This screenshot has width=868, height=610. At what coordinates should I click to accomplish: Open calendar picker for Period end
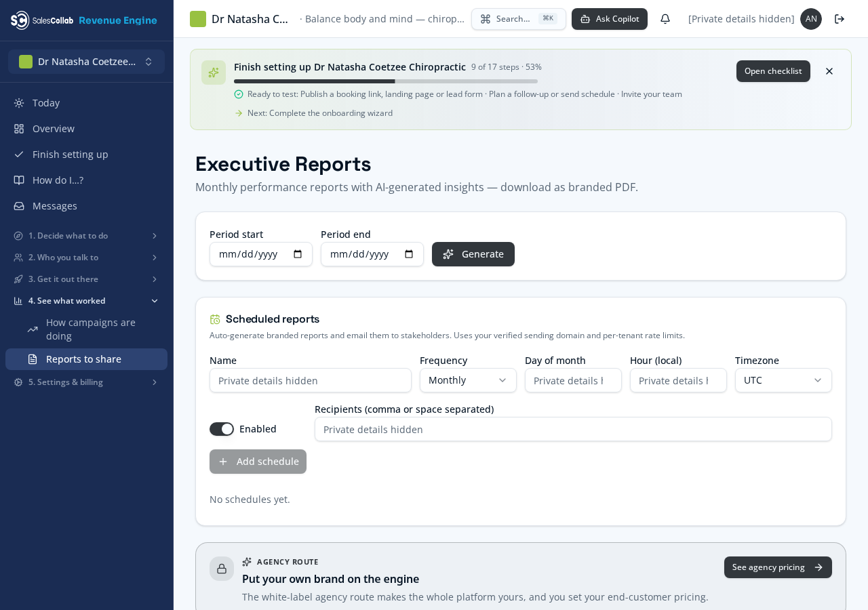[409, 254]
